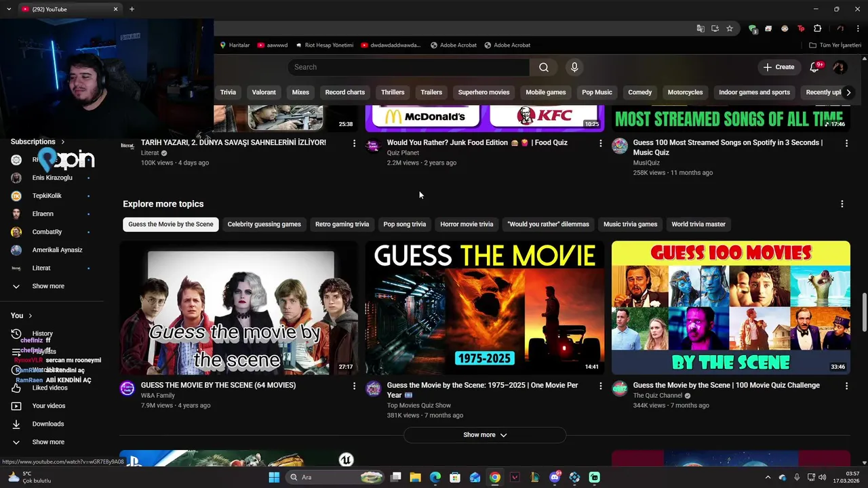Image resolution: width=868 pixels, height=488 pixels.
Task: Open the 64 MOVIES video thumbnail
Action: pyautogui.click(x=239, y=308)
